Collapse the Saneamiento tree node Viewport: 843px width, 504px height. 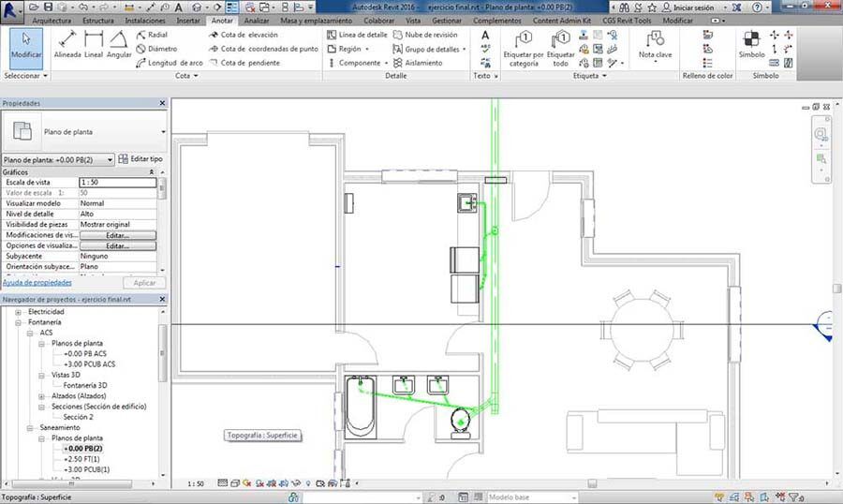[30, 427]
